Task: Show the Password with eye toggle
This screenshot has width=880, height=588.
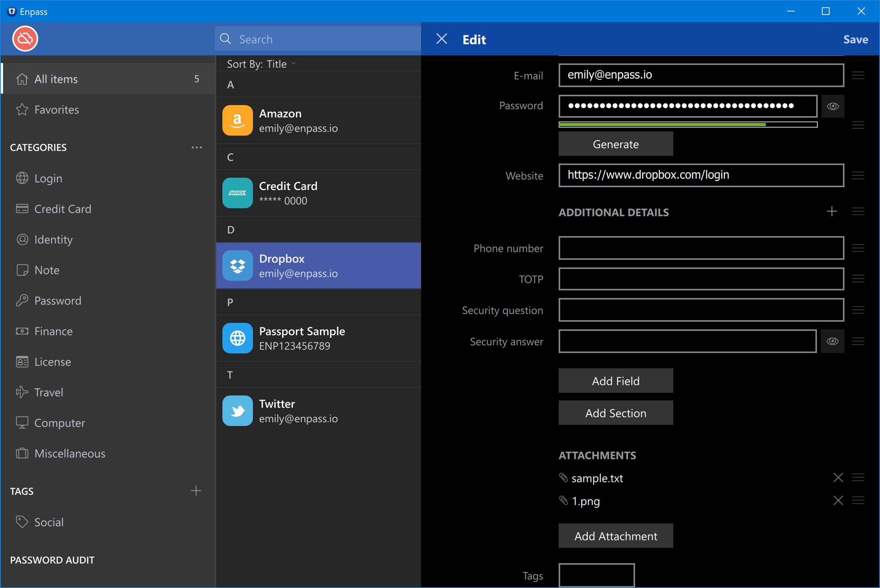Action: [833, 106]
